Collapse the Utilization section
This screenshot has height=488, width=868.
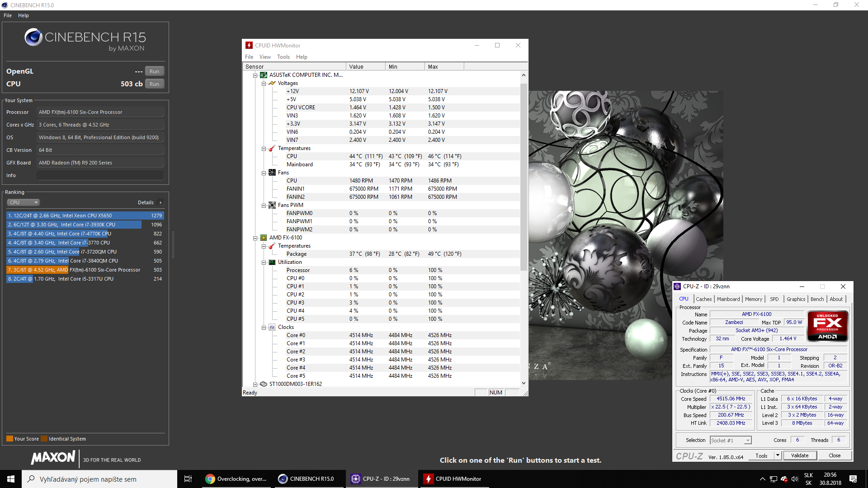264,263
